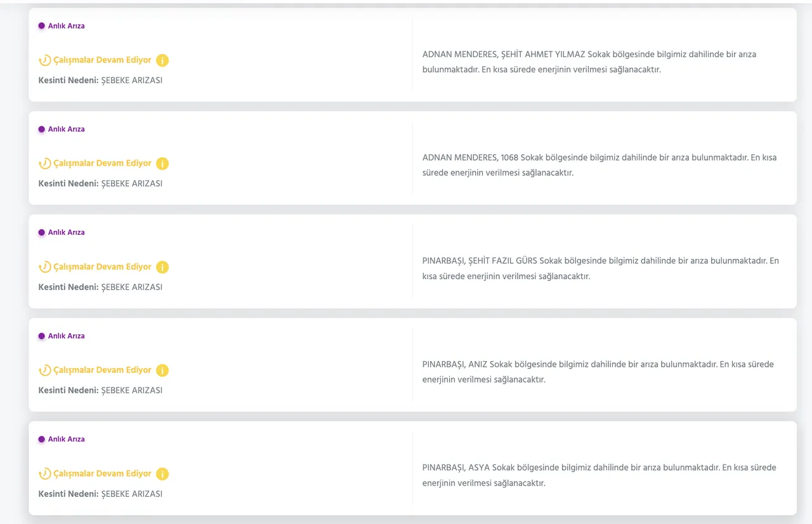812x524 pixels.
Task: Click the ADNAN MENDERES, ŞEHİT AHMET YILMAZ description
Action: 589,62
